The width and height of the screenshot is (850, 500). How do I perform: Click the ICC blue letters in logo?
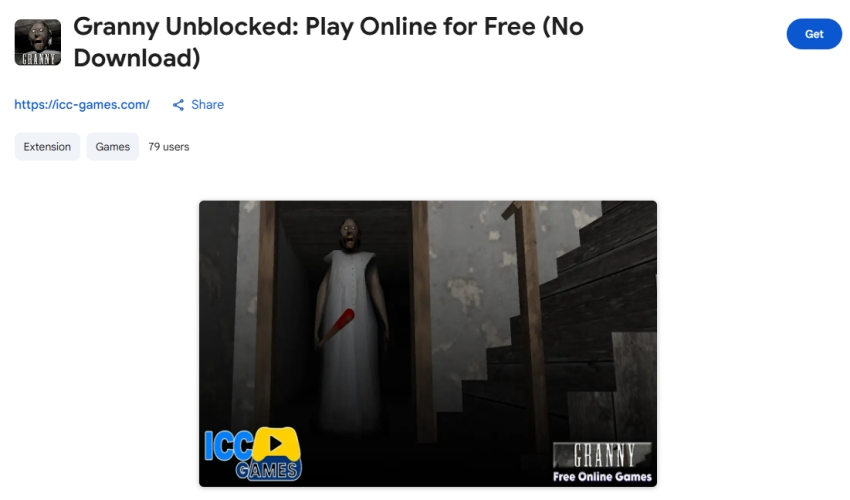(228, 446)
